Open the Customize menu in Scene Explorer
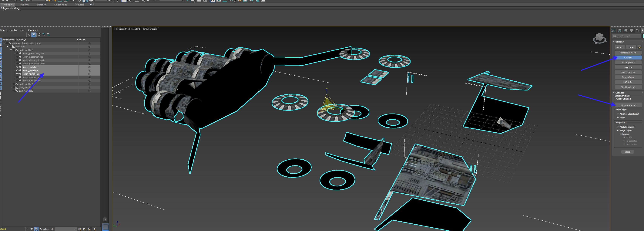Image resolution: width=644 pixels, height=231 pixels. point(33,30)
